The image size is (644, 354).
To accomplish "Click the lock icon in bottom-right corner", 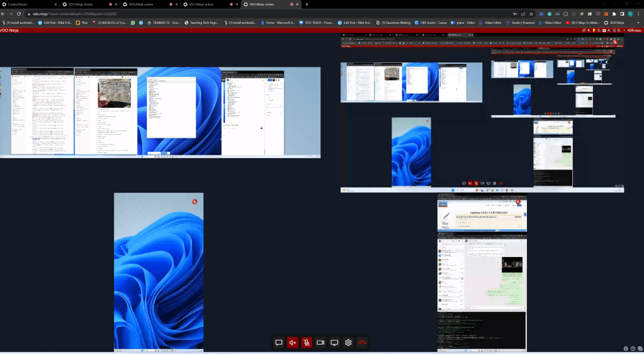I will (626, 349).
